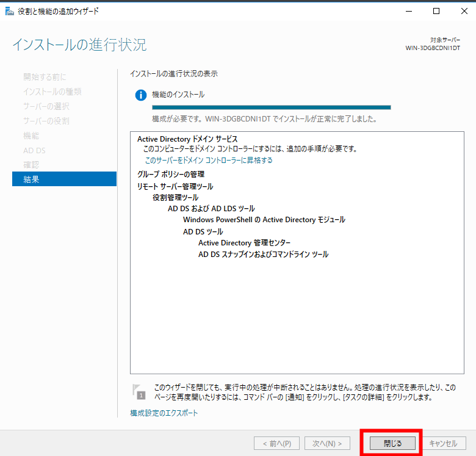Click 構成設定のエクスポート link

pos(164,413)
